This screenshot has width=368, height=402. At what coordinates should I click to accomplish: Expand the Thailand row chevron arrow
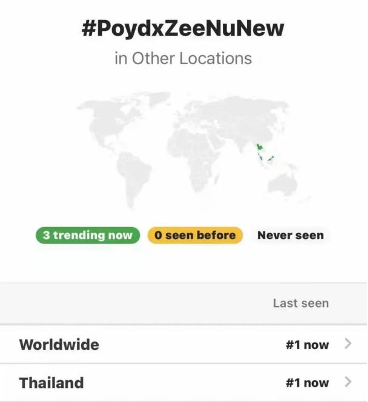coord(348,382)
